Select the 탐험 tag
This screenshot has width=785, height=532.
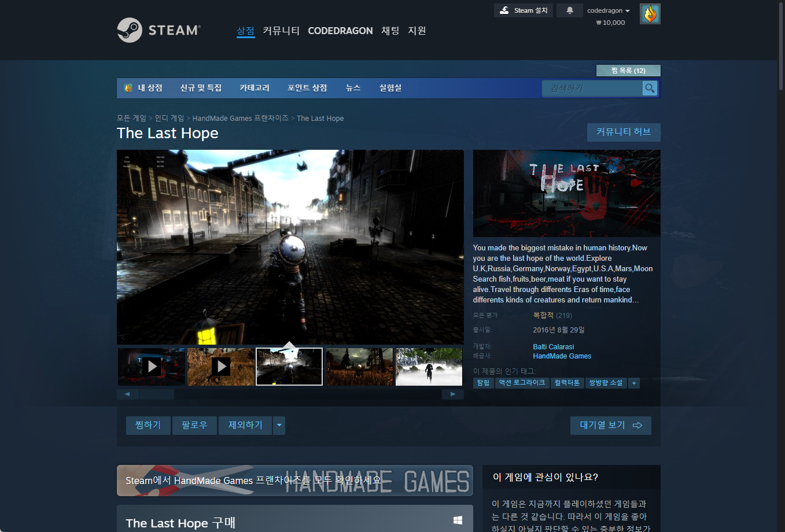483,383
